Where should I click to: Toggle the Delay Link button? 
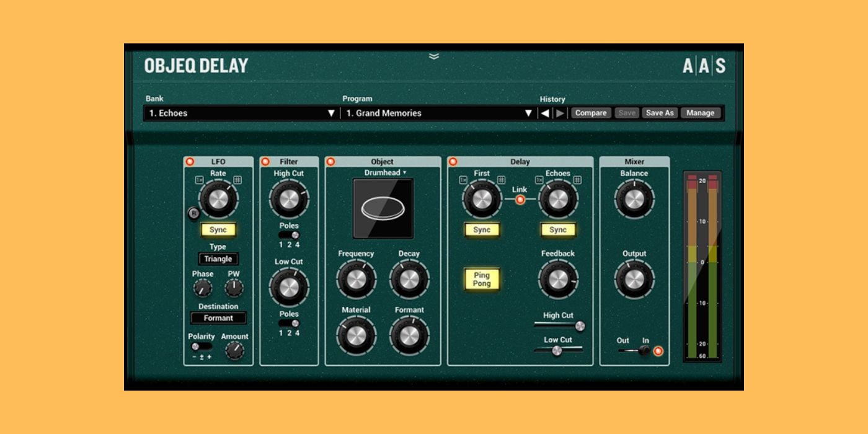click(x=520, y=199)
